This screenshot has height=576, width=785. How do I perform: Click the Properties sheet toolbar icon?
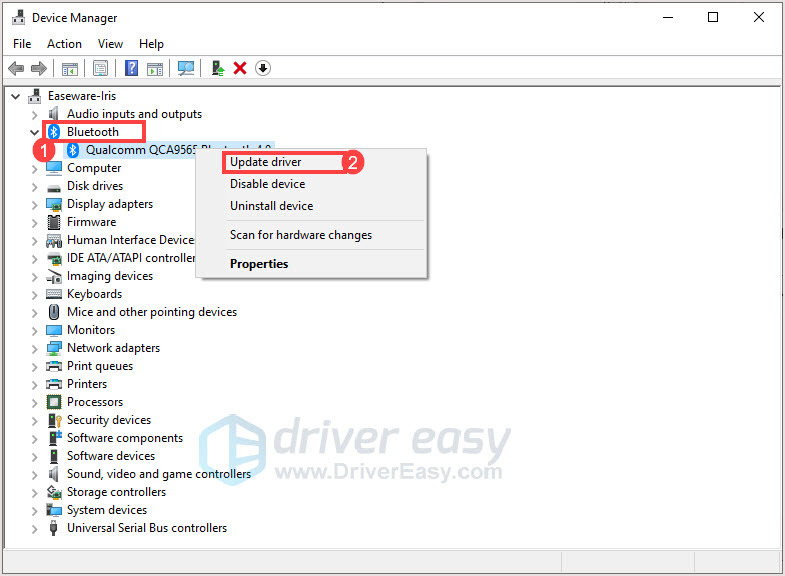(101, 68)
